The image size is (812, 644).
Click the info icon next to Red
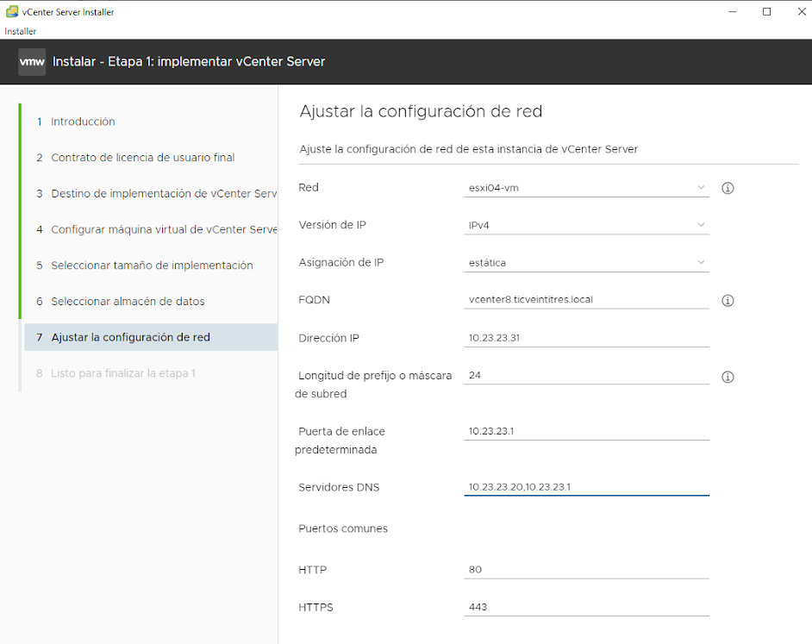pos(728,188)
